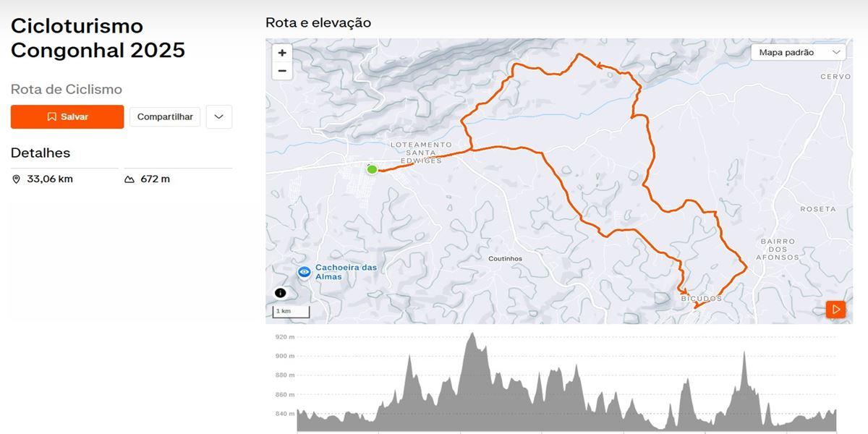Screen dimensions: 868x434
Task: Click the elevation mountain icon beside 672 m
Action: tap(129, 179)
